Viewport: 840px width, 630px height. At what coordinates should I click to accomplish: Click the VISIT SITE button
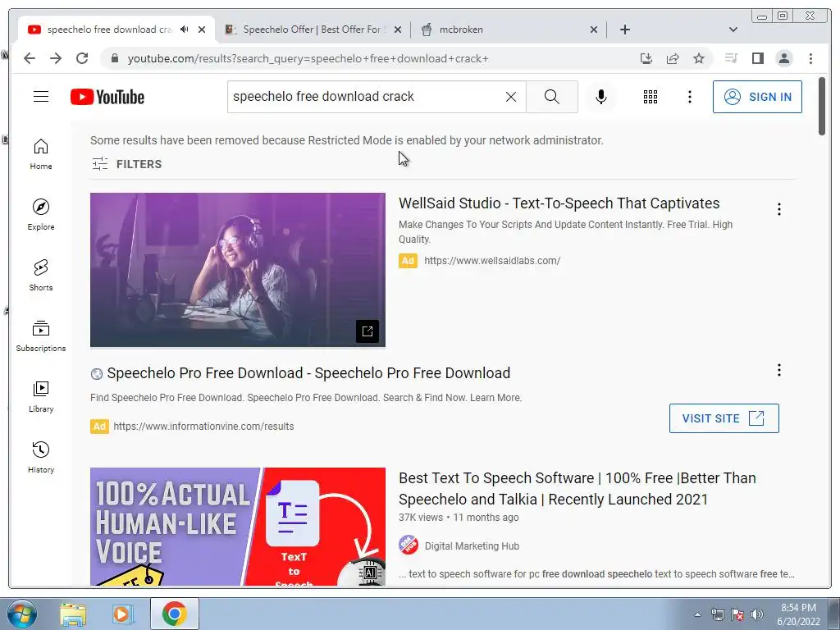(x=724, y=418)
